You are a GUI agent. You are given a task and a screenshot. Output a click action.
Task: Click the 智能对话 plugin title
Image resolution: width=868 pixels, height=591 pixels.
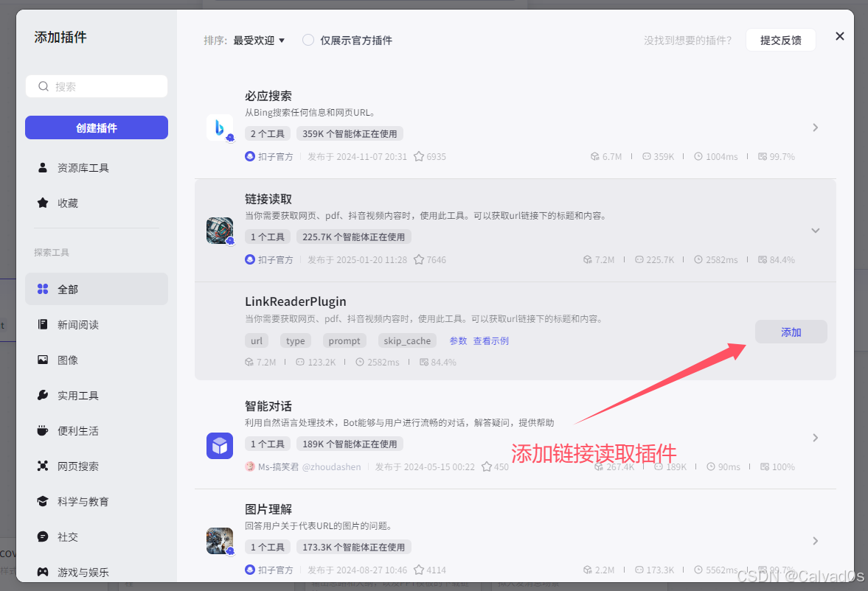pyautogui.click(x=268, y=406)
